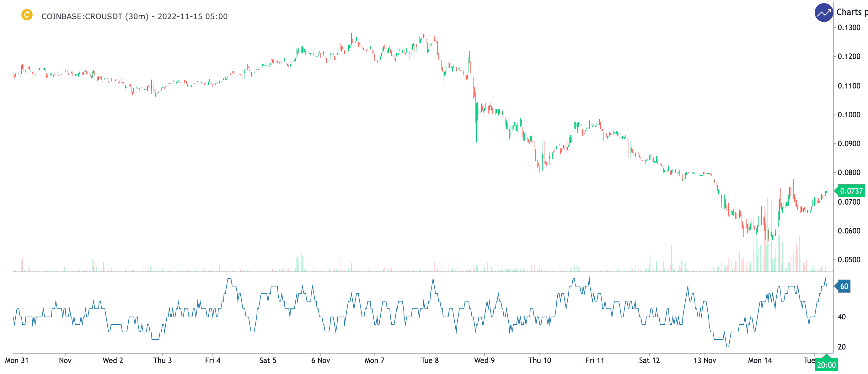Click the Mon 14 date label
Viewport: 868px width, 374px height.
pyautogui.click(x=760, y=361)
